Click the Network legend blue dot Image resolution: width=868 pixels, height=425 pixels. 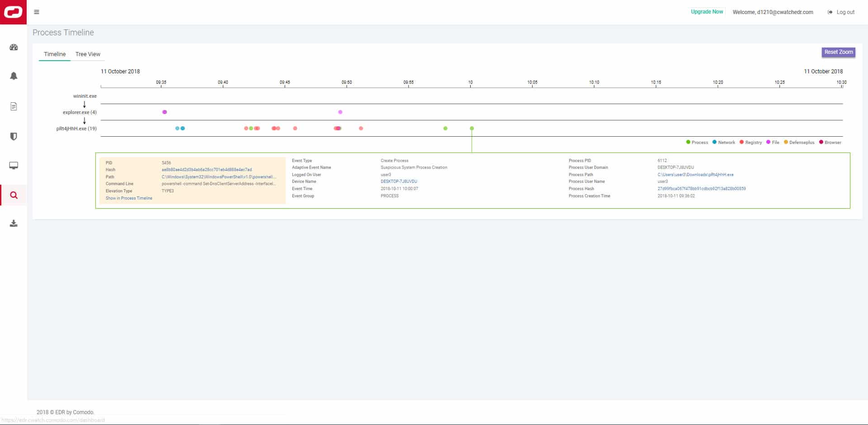pyautogui.click(x=714, y=142)
